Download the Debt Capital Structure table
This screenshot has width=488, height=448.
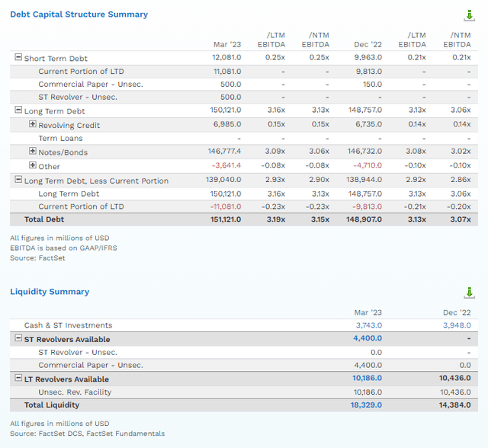coord(469,15)
